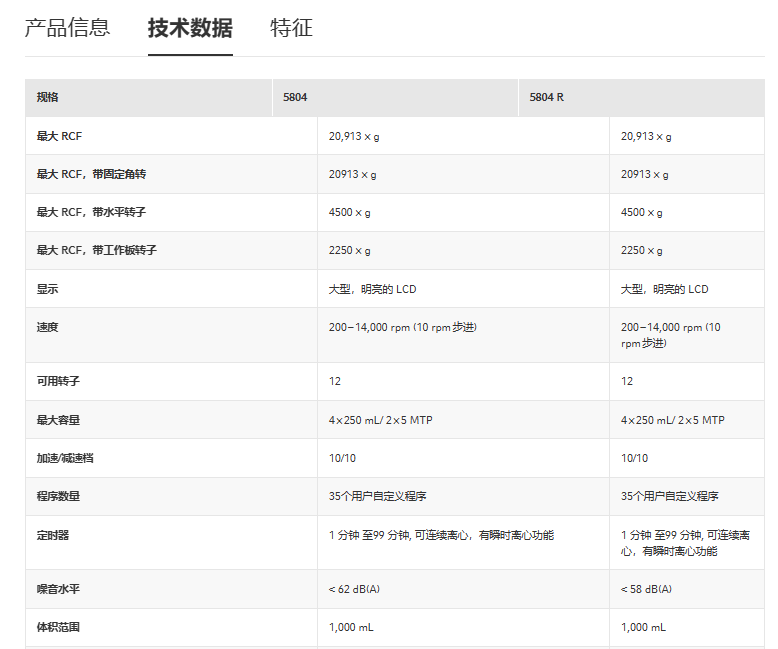Click the < 58 dB(A) noise value
778x649 pixels.
pos(646,589)
